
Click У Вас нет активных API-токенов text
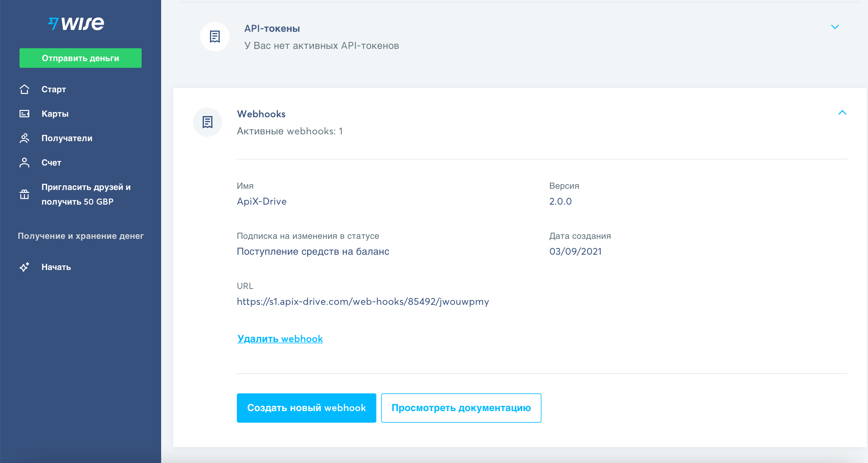click(321, 46)
